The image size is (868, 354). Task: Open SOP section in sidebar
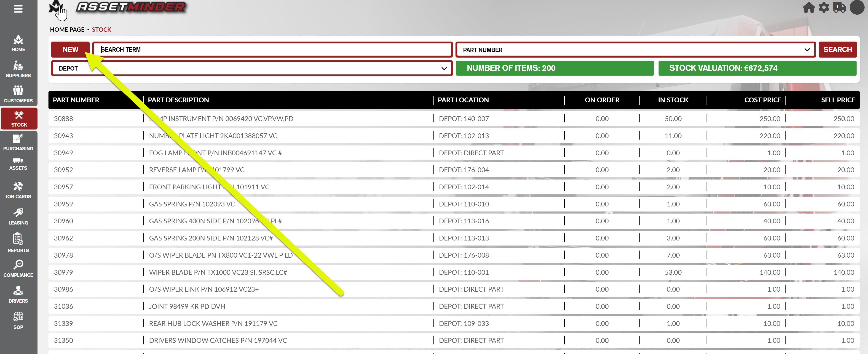(x=18, y=321)
